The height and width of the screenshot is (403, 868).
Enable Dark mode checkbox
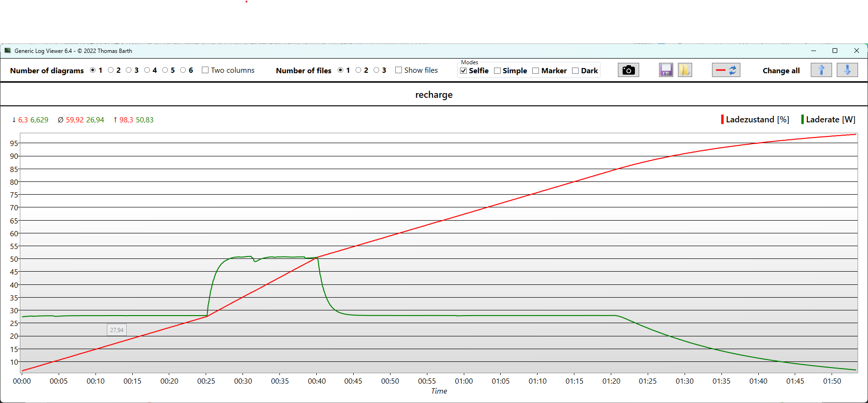575,71
